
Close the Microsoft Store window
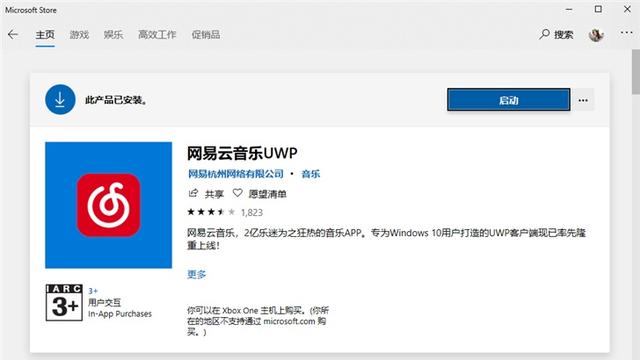coord(627,9)
